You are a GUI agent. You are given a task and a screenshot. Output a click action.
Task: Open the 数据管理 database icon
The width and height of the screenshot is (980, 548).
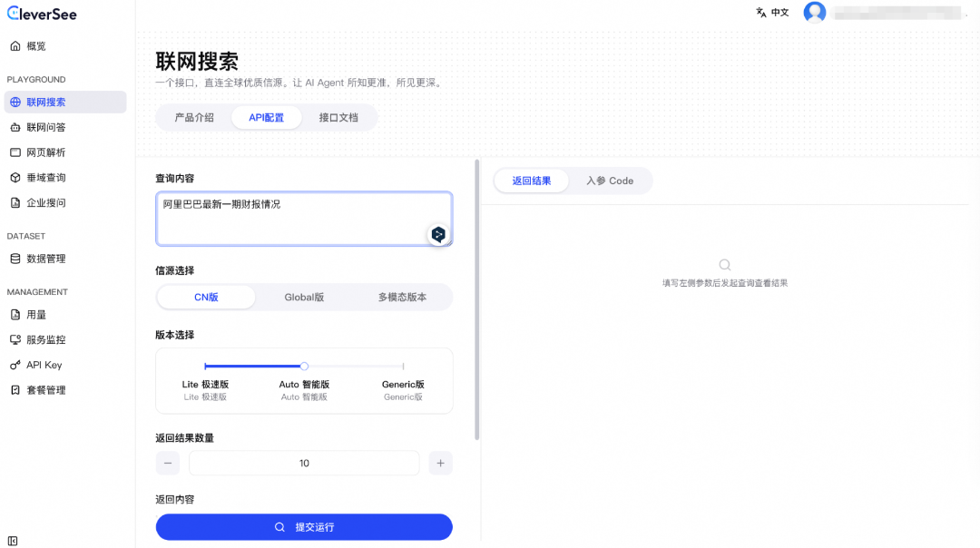coord(15,259)
